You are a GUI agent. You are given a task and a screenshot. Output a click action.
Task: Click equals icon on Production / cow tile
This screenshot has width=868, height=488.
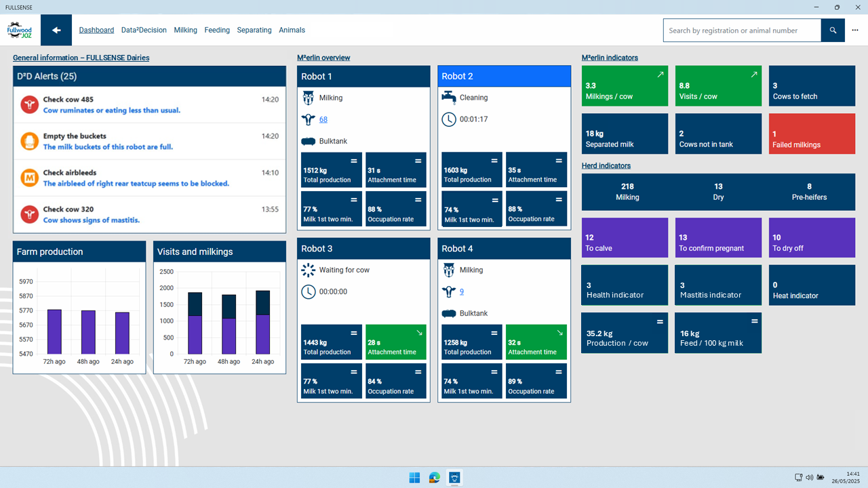click(x=660, y=321)
